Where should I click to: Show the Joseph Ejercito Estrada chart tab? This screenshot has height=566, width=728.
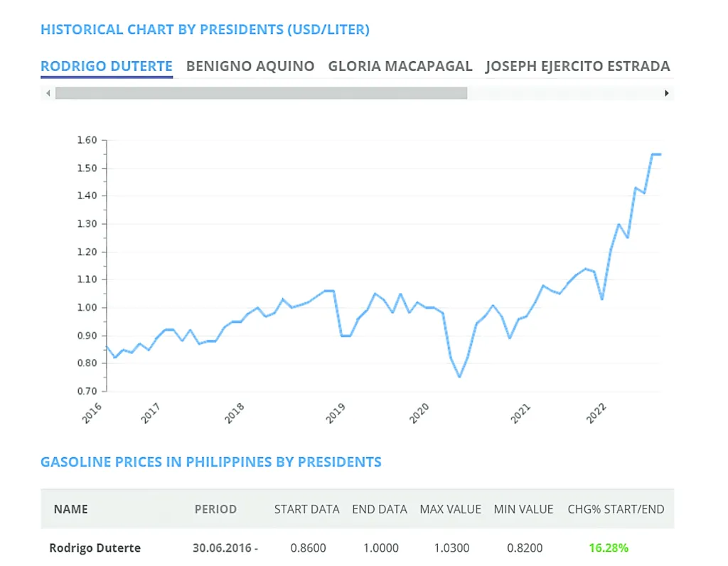(x=577, y=66)
